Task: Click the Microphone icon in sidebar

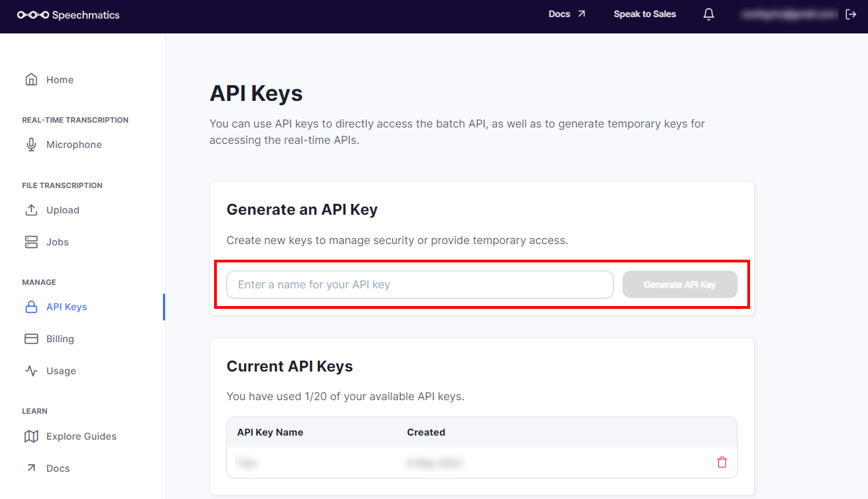Action: [x=31, y=145]
